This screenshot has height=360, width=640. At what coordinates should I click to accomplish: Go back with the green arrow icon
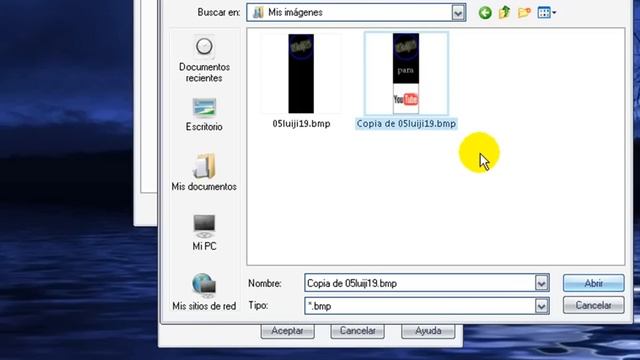tap(485, 13)
